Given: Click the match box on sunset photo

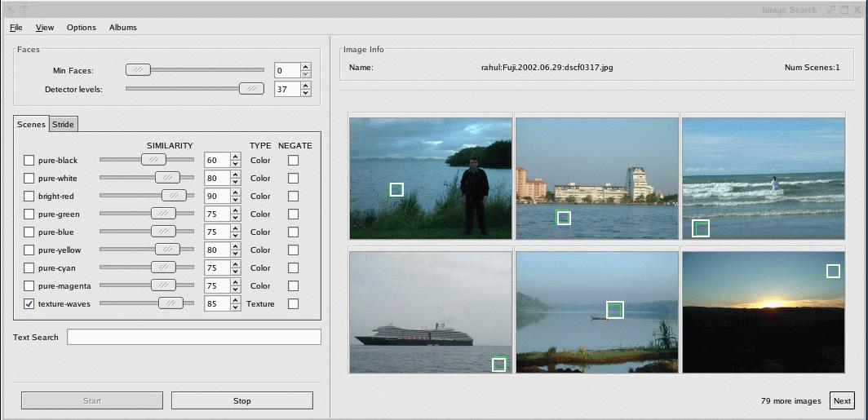Looking at the screenshot, I should (833, 271).
